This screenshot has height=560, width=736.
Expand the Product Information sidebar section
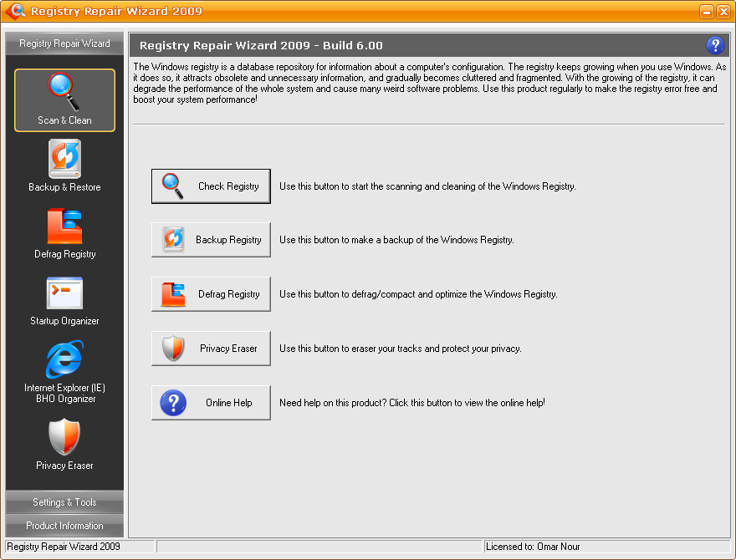64,525
